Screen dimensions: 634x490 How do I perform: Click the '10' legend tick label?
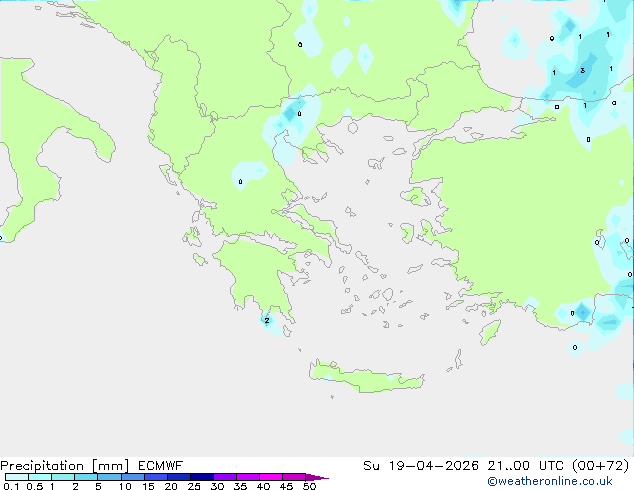(x=125, y=486)
